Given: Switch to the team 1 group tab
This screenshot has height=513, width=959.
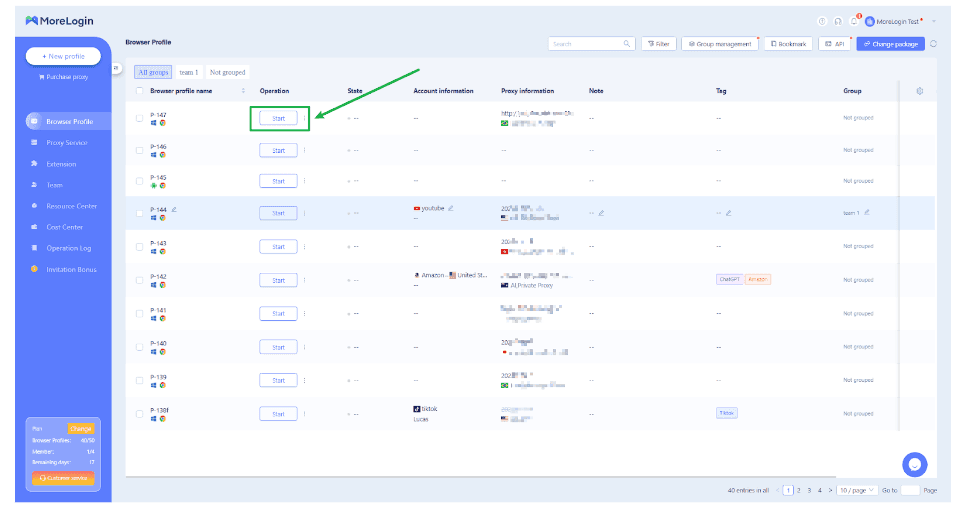Looking at the screenshot, I should pos(189,72).
